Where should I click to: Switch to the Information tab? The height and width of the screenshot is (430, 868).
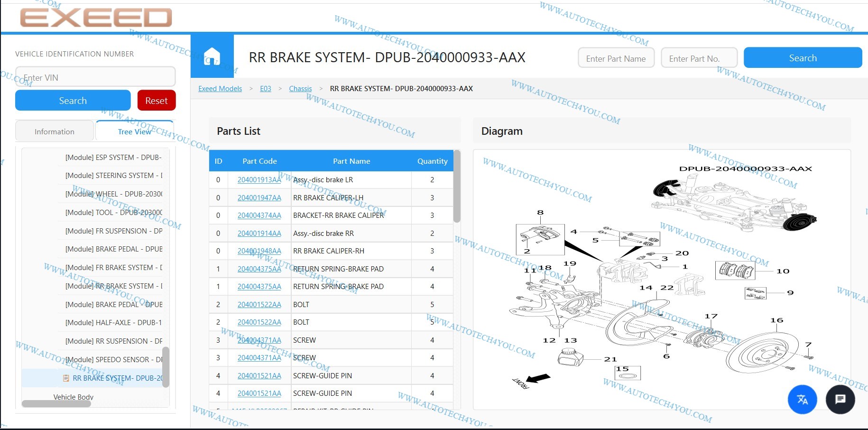(x=55, y=131)
